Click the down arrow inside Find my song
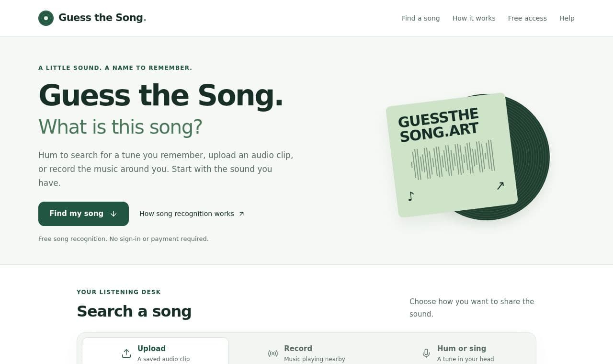613x364 pixels. [114, 214]
